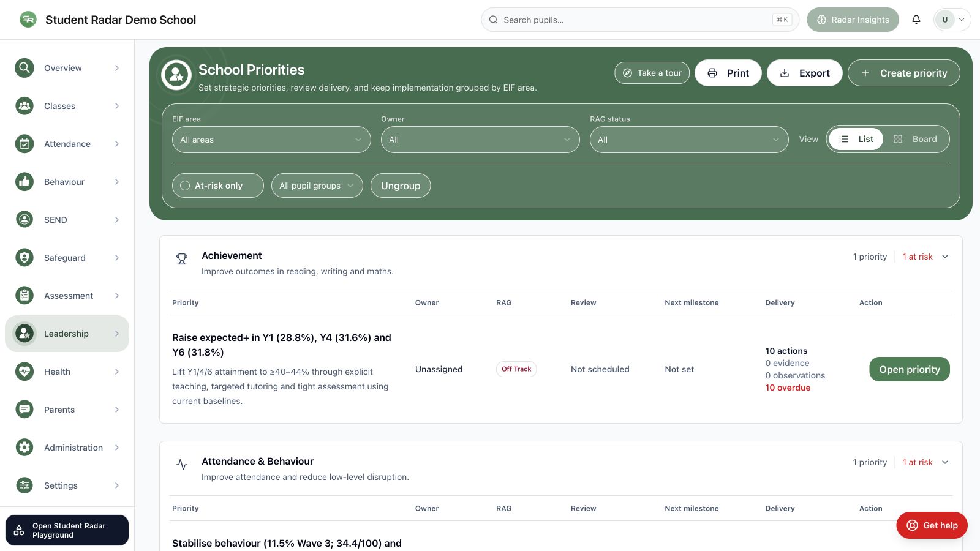Switch to Board view
The image size is (980, 551).
[x=916, y=139]
